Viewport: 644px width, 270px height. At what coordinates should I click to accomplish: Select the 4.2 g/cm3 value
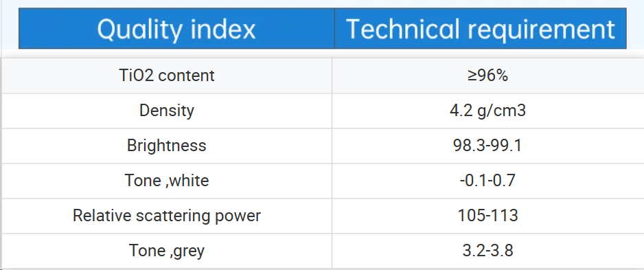488,111
